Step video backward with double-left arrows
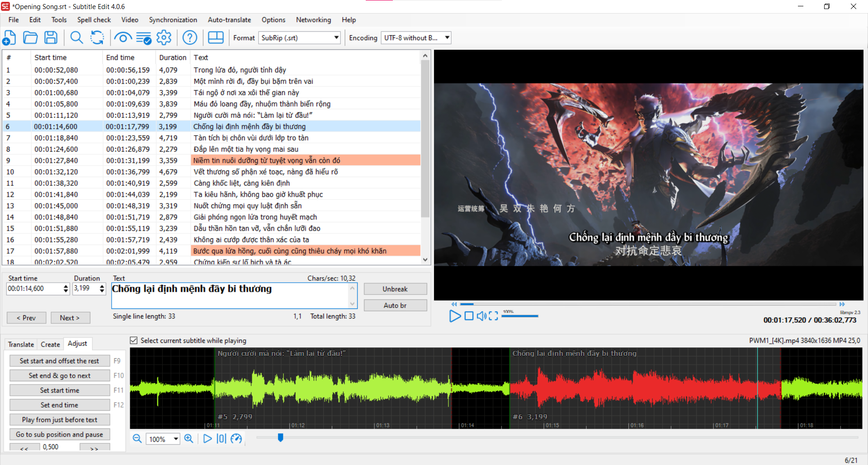This screenshot has width=868, height=465. 454,304
